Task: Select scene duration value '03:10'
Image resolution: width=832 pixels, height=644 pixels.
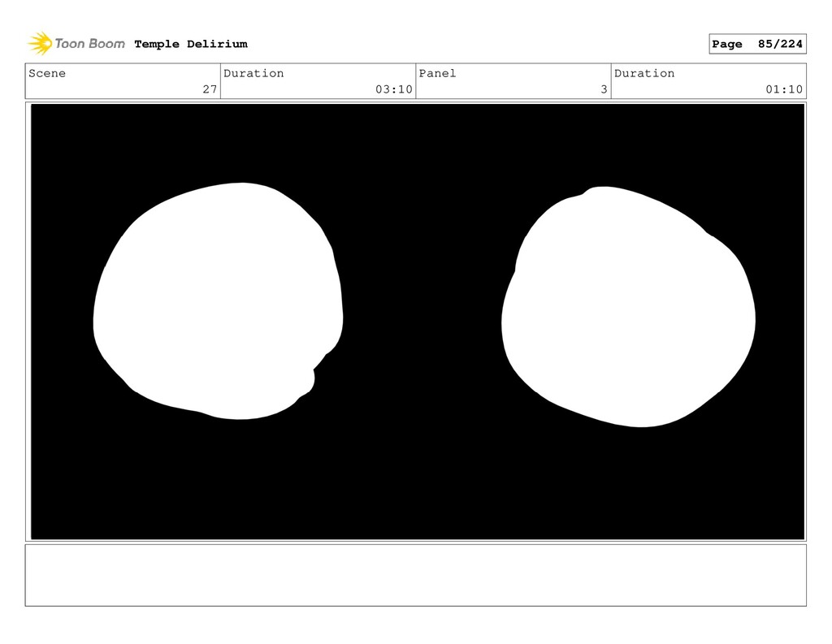Action: pyautogui.click(x=394, y=89)
